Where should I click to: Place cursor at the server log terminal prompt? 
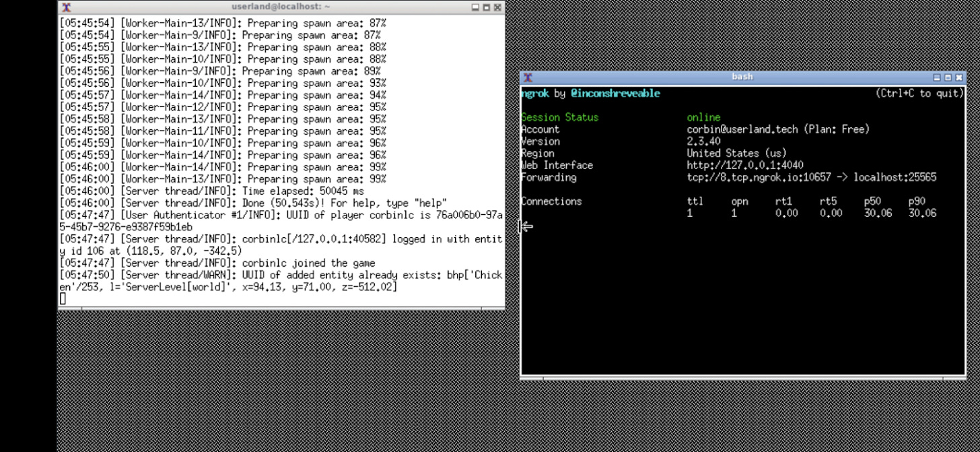point(63,298)
